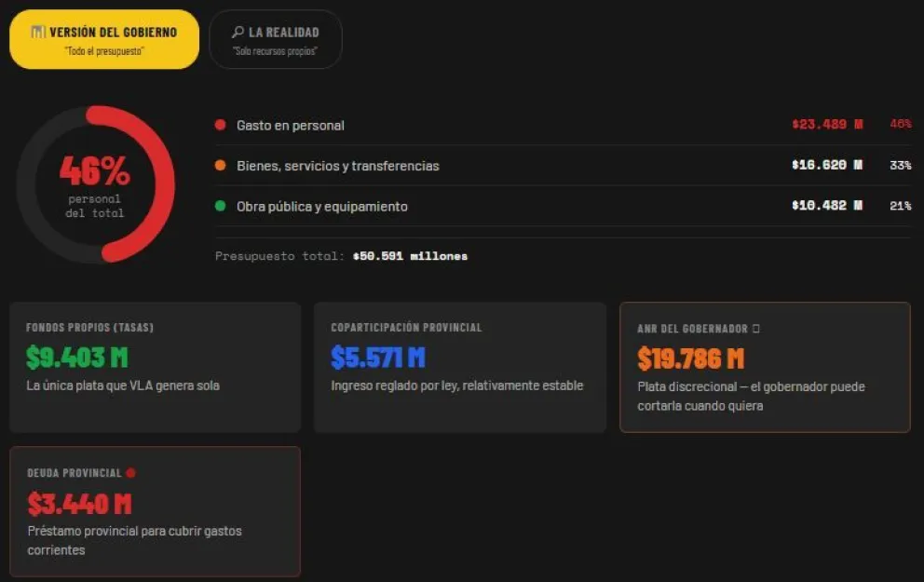Click the 21% percentage for Obra pública
Image resolution: width=924 pixels, height=582 pixels.
(900, 207)
